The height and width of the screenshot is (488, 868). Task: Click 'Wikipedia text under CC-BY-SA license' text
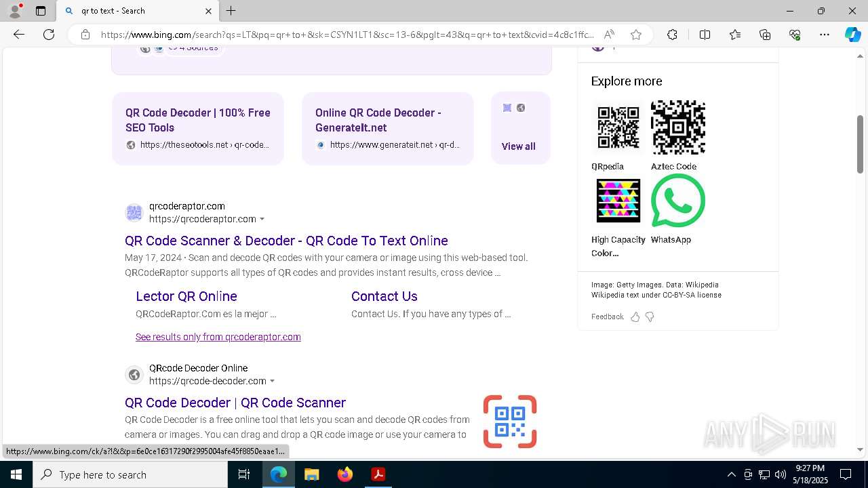tap(656, 295)
